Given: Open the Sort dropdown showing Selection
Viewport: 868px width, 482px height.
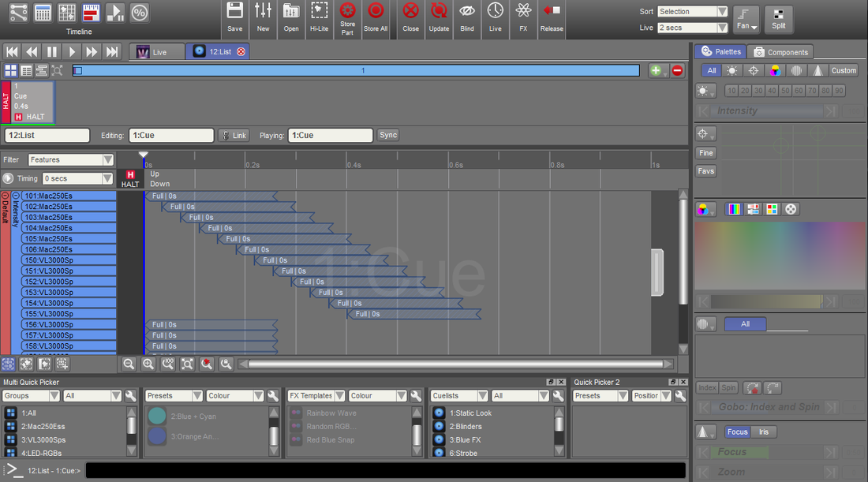Looking at the screenshot, I should coord(693,11).
